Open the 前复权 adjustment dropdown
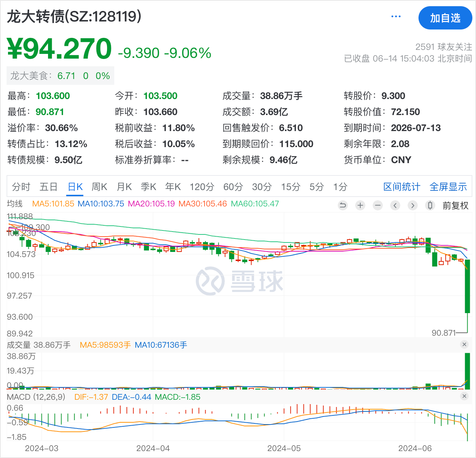Viewport: 476px width, 458px height. (455, 206)
